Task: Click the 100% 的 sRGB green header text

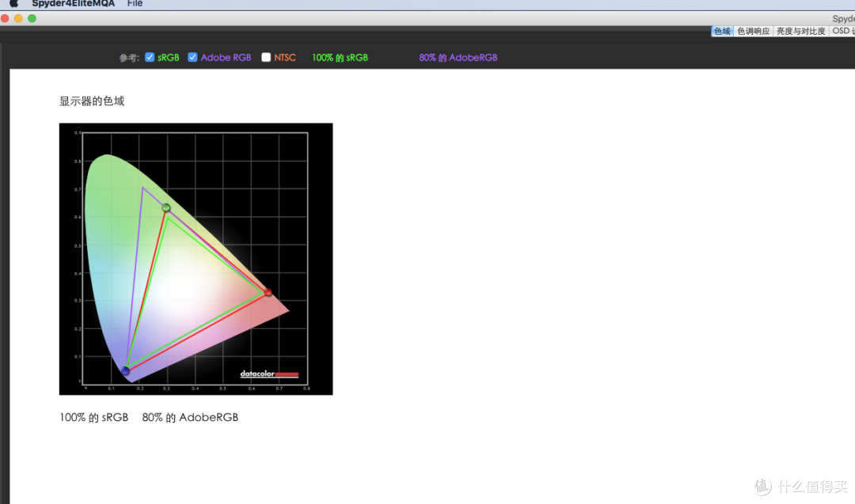Action: point(340,57)
